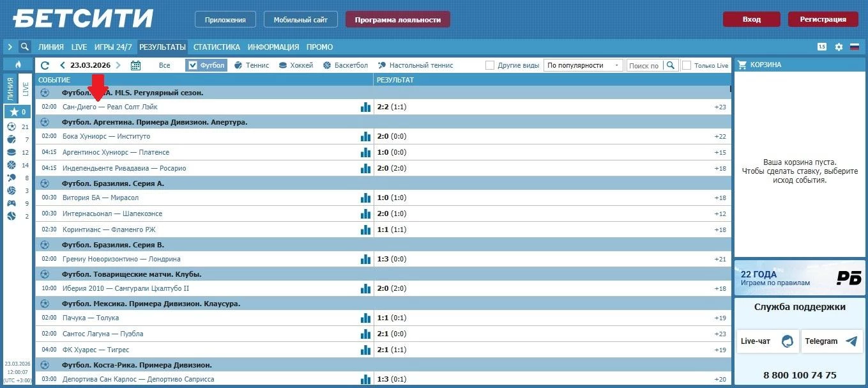This screenshot has height=388, width=868.
Task: Expand +21 details for Гремиу Новоризонтино match
Action: [720, 259]
